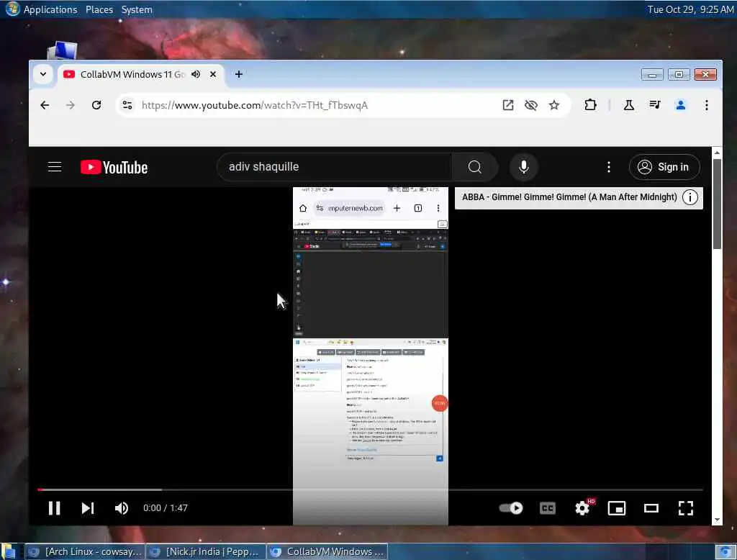737x560 pixels.
Task: Enable theater mode
Action: 651,508
